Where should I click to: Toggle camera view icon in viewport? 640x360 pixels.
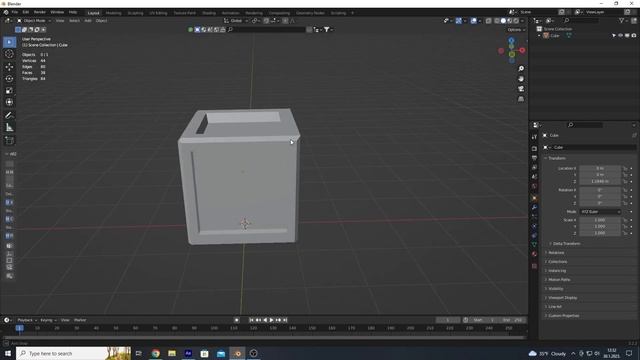coord(521,89)
